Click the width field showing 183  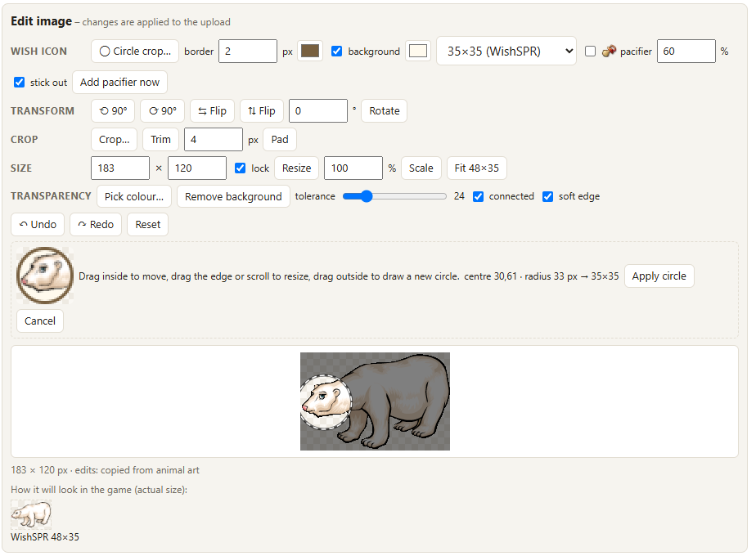[120, 168]
